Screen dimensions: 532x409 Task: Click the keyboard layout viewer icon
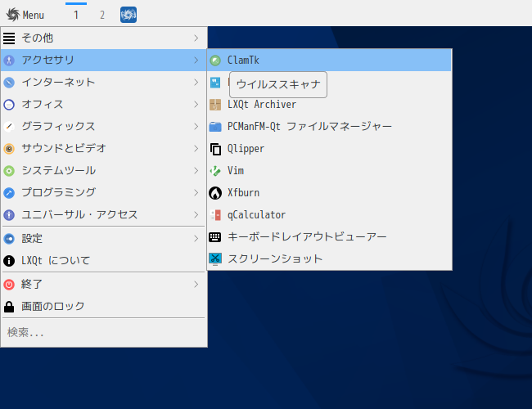click(215, 236)
